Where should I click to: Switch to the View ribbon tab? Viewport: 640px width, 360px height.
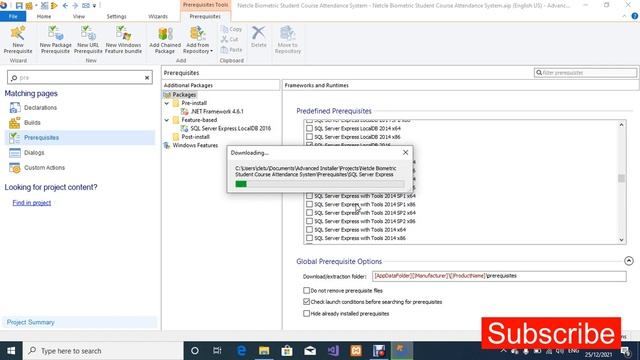[79, 16]
